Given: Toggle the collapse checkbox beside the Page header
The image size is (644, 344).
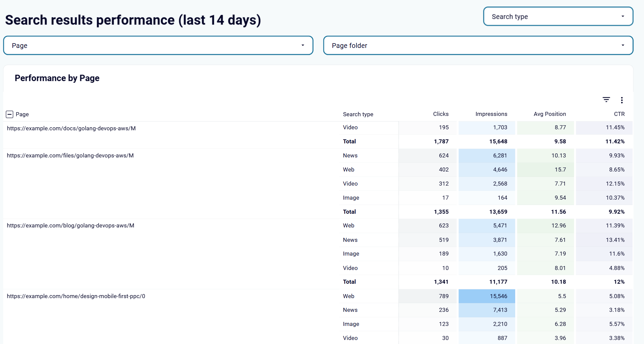Looking at the screenshot, I should [9, 114].
